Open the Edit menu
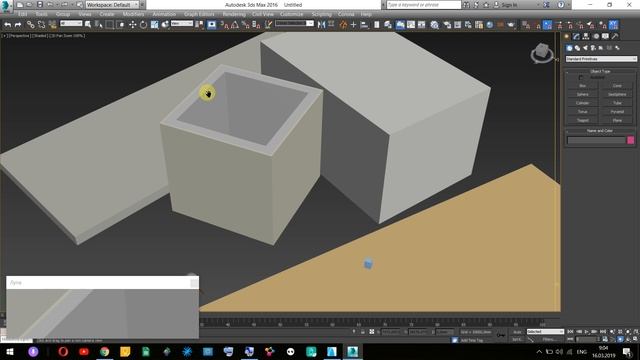The height and width of the screenshot is (360, 640). tap(22, 14)
